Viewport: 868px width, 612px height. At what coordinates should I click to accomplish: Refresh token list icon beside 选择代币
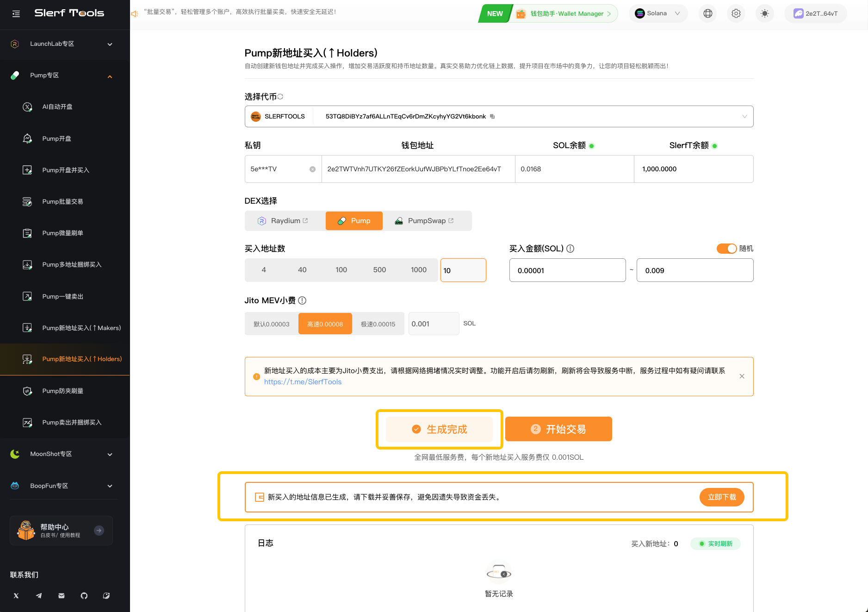coord(280,97)
